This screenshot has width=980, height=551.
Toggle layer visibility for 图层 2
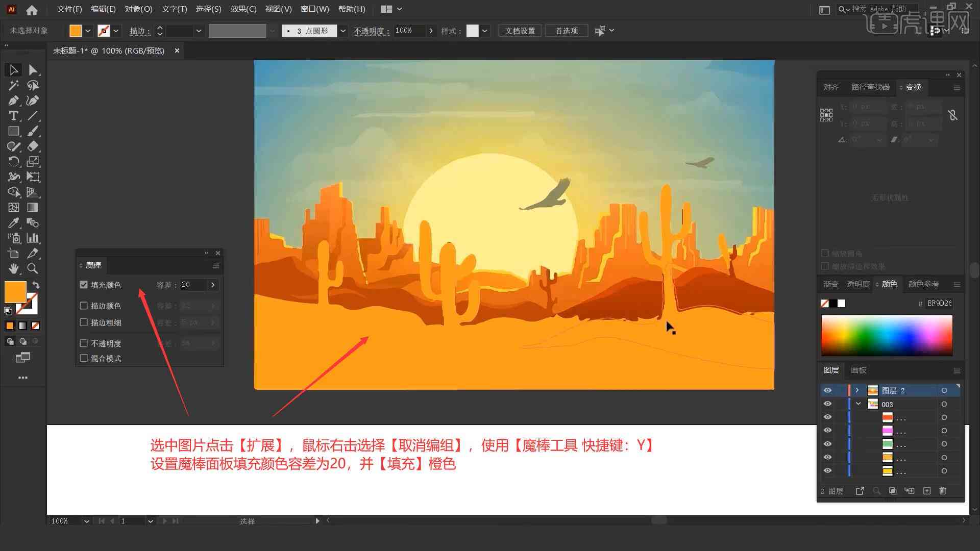click(826, 390)
